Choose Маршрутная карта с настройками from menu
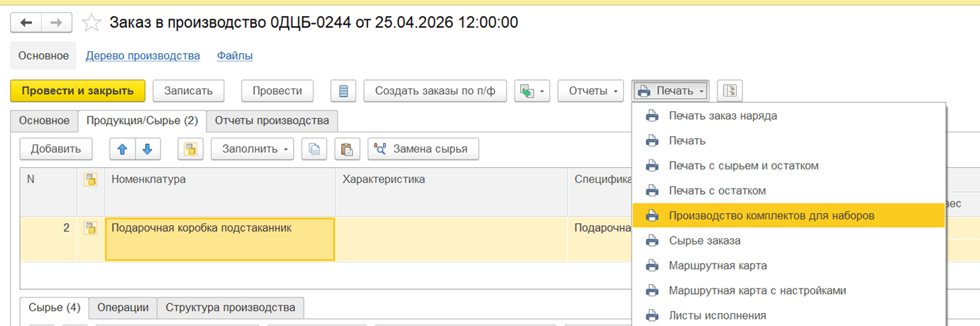The height and width of the screenshot is (326, 980). pyautogui.click(x=756, y=291)
